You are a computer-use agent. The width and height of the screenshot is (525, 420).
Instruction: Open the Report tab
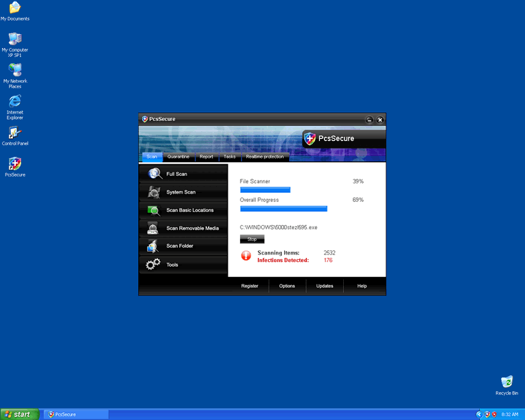point(206,157)
